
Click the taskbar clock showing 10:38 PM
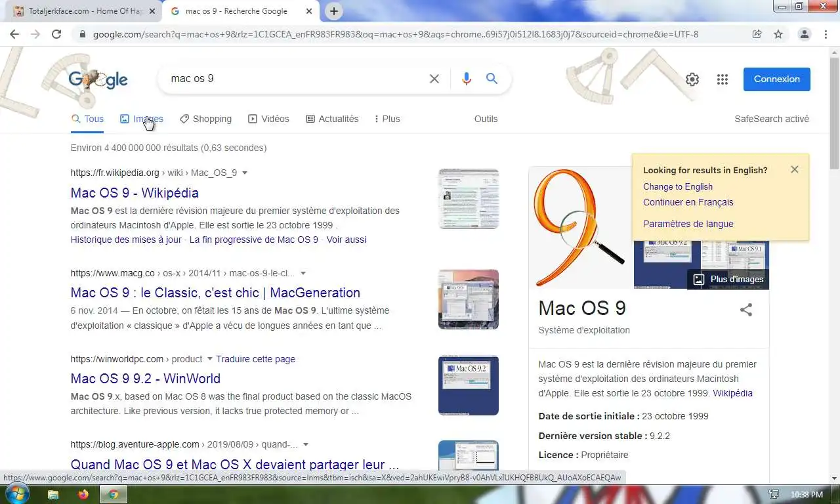[x=807, y=494]
